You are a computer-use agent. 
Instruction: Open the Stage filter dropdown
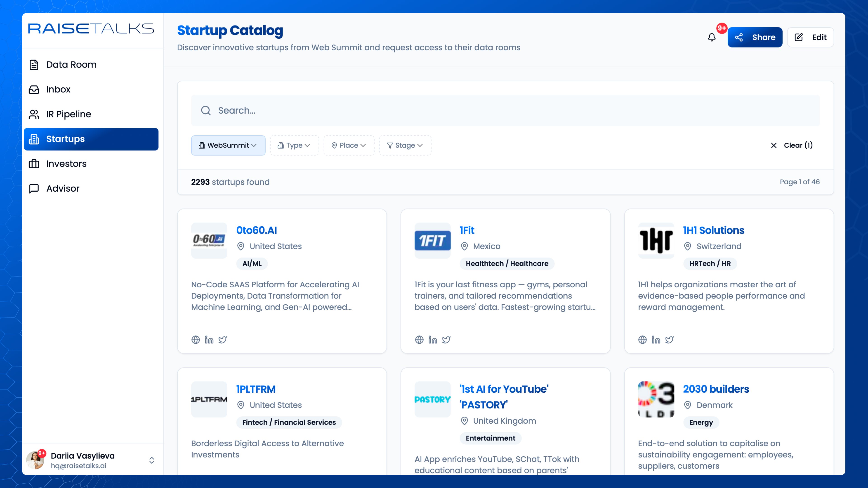405,145
